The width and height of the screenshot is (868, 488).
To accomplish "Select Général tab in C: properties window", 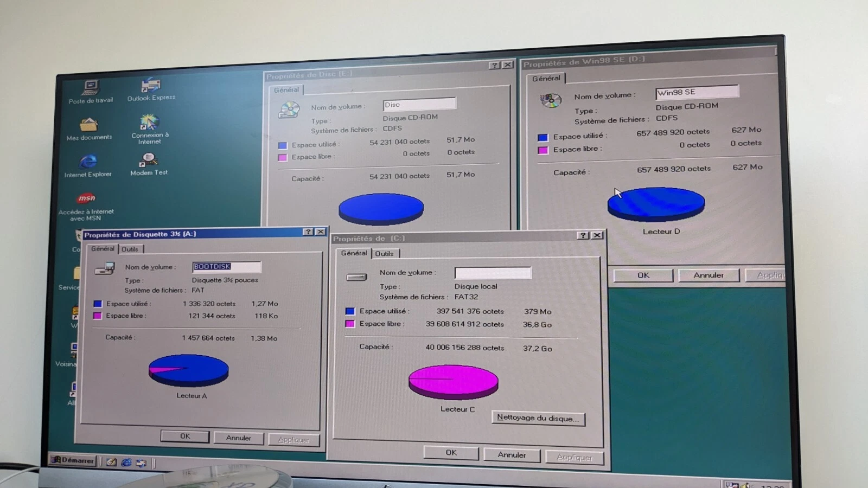I will point(354,253).
